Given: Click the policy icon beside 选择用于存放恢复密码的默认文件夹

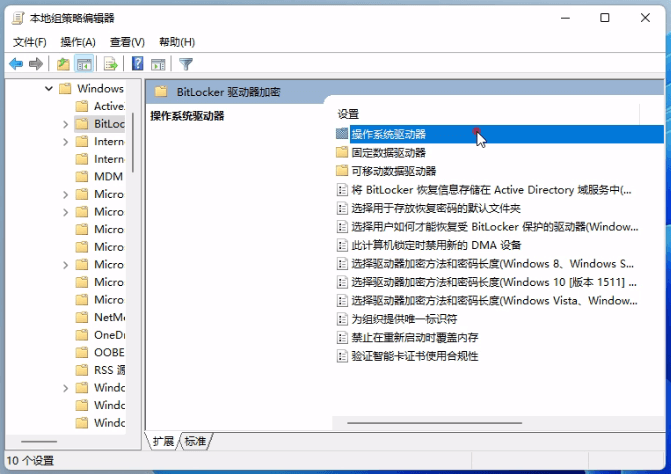Looking at the screenshot, I should [x=342, y=208].
